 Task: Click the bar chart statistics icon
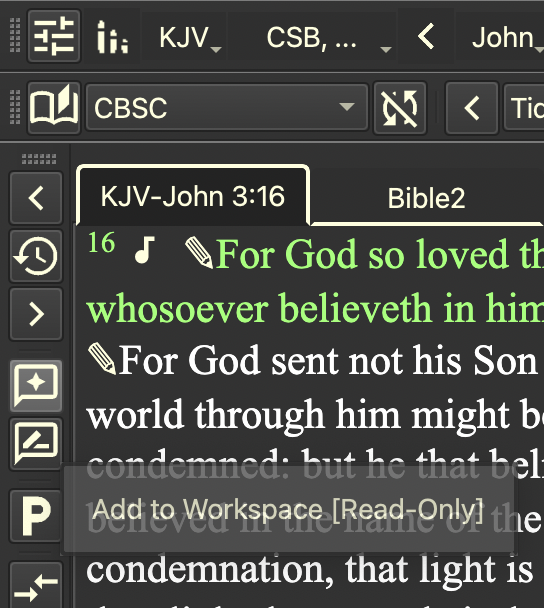click(112, 37)
